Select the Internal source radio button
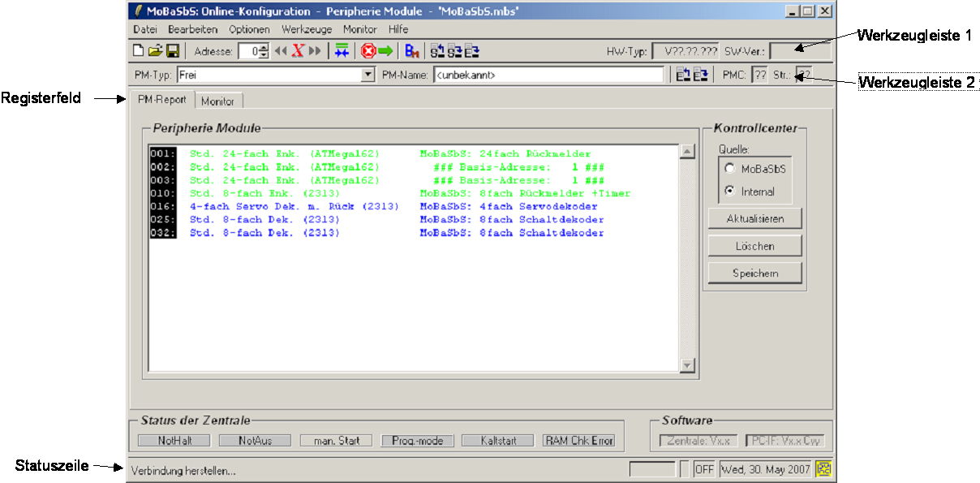This screenshot has height=483, width=980. point(730,192)
